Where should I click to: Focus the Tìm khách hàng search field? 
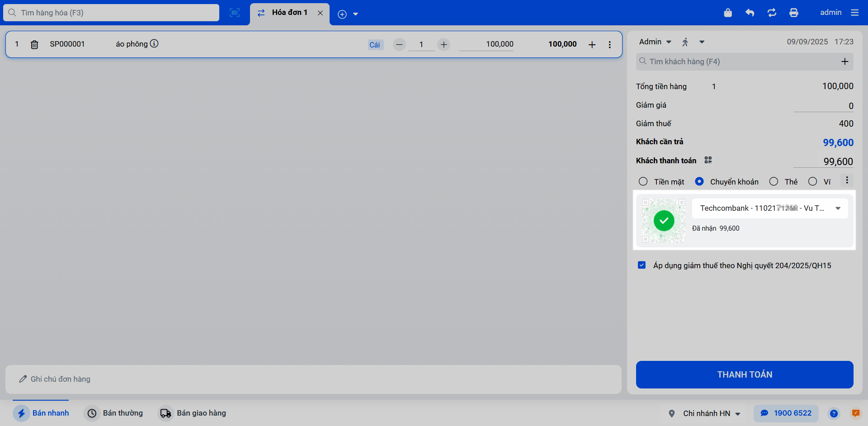coord(745,62)
